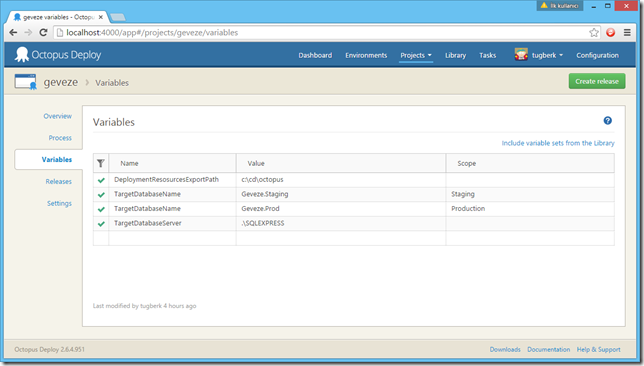
Task: Switch to the Process sidebar tab
Action: pyautogui.click(x=60, y=138)
